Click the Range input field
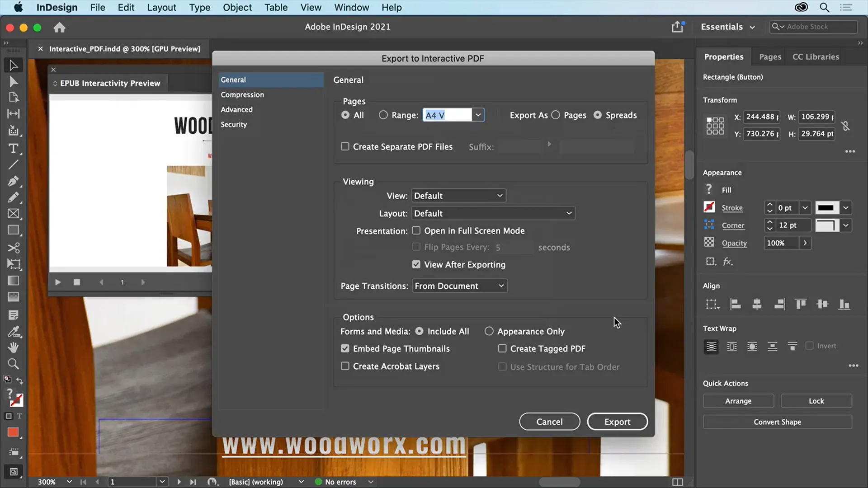This screenshot has width=868, height=488. click(x=447, y=114)
